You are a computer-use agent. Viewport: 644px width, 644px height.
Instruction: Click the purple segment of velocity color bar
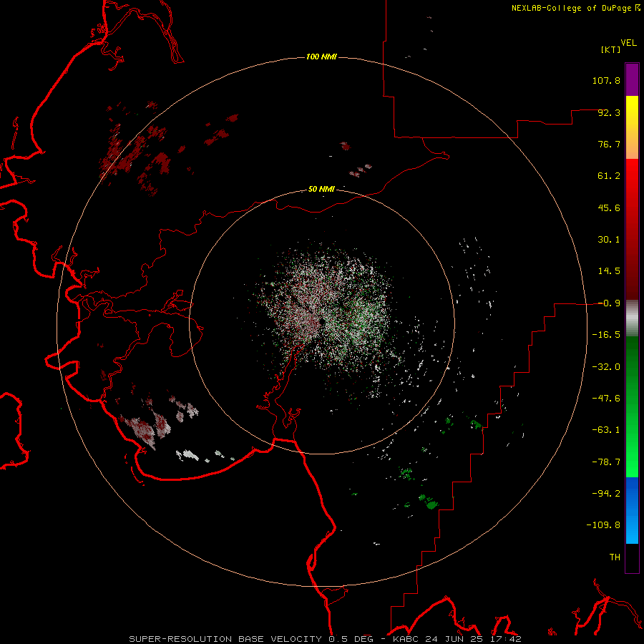click(x=632, y=79)
